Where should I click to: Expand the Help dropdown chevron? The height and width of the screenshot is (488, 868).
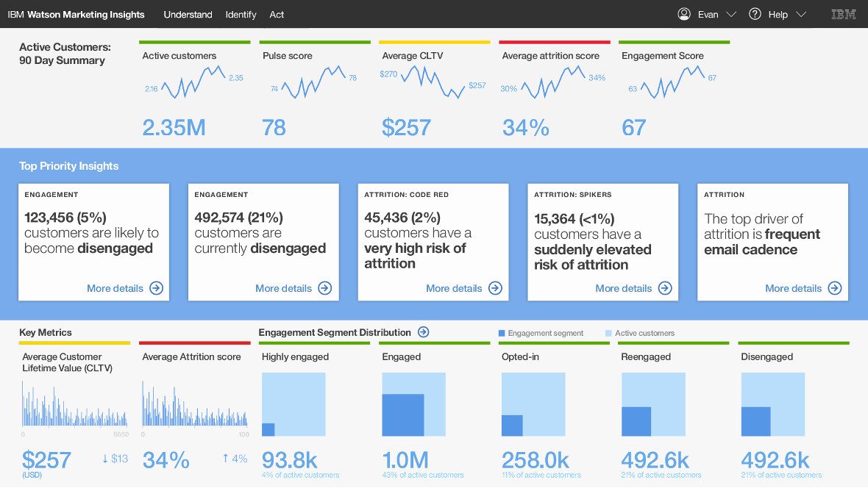[x=801, y=15]
